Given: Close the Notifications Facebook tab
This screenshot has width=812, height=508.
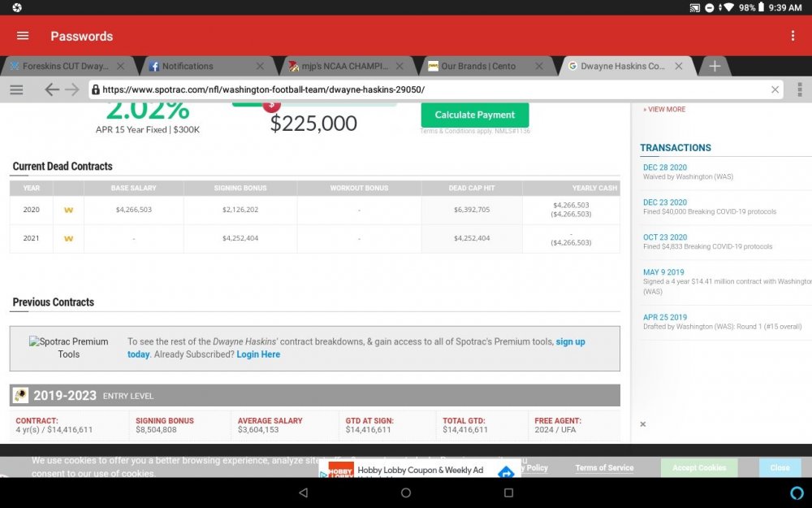Looking at the screenshot, I should tap(260, 66).
